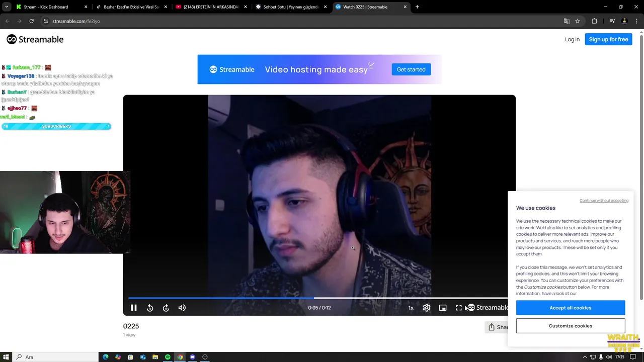Open Discord from the taskbar

click(x=192, y=357)
